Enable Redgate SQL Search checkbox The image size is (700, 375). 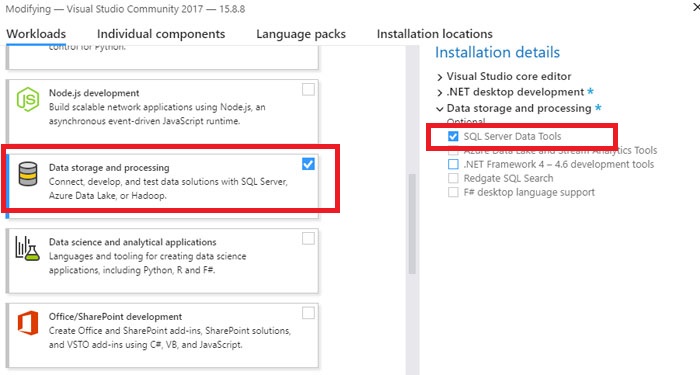[x=453, y=179]
